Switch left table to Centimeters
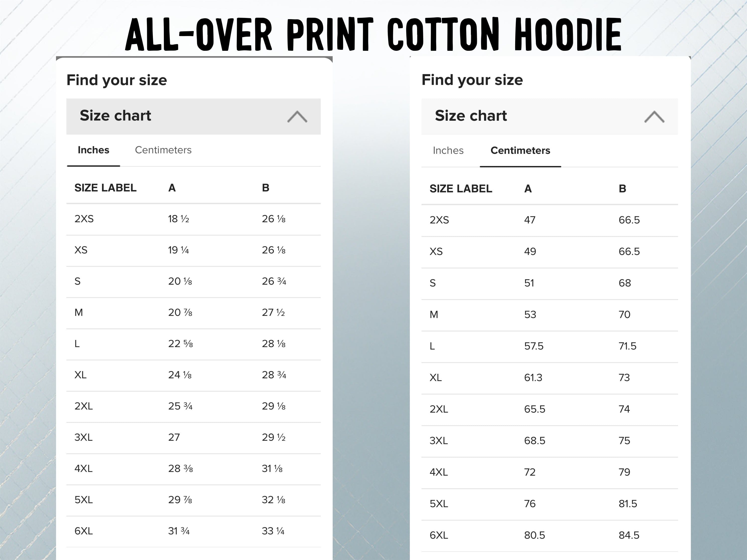The height and width of the screenshot is (560, 747). pos(163,150)
